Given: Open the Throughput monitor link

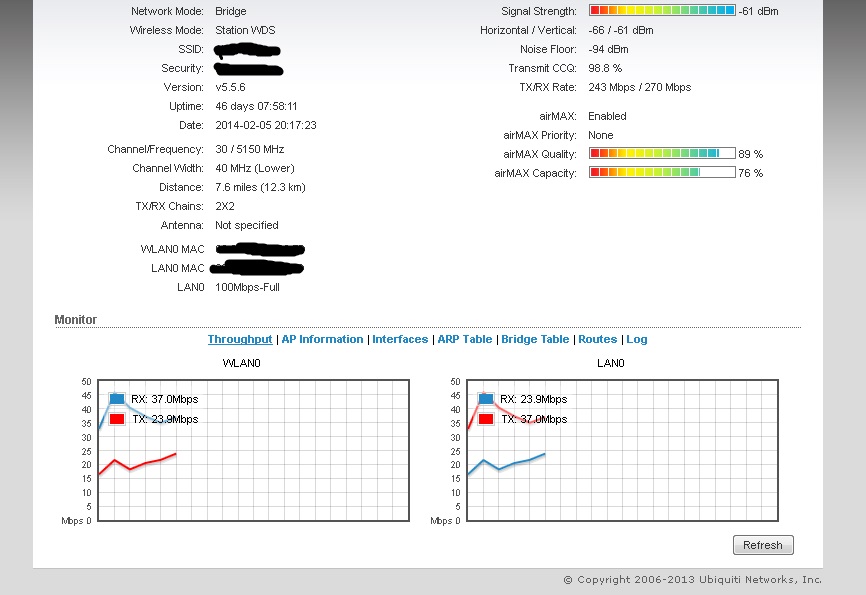Looking at the screenshot, I should pyautogui.click(x=239, y=339).
